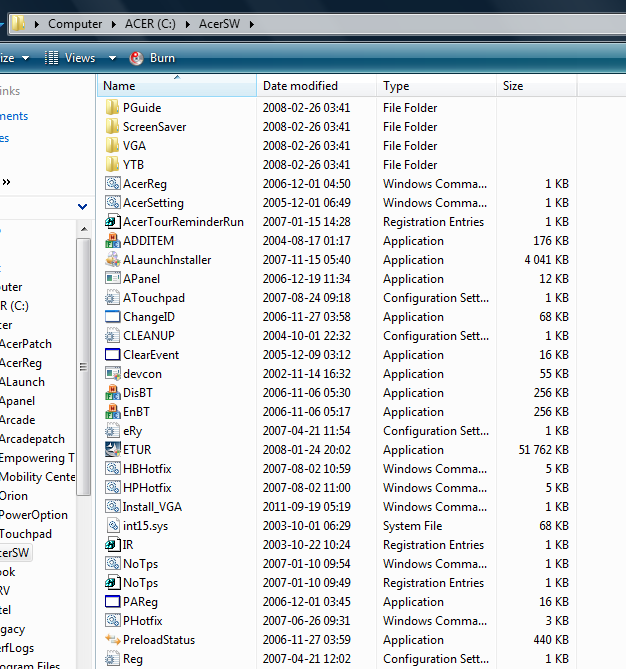
Task: Select the YTB folder icon
Action: coord(112,165)
